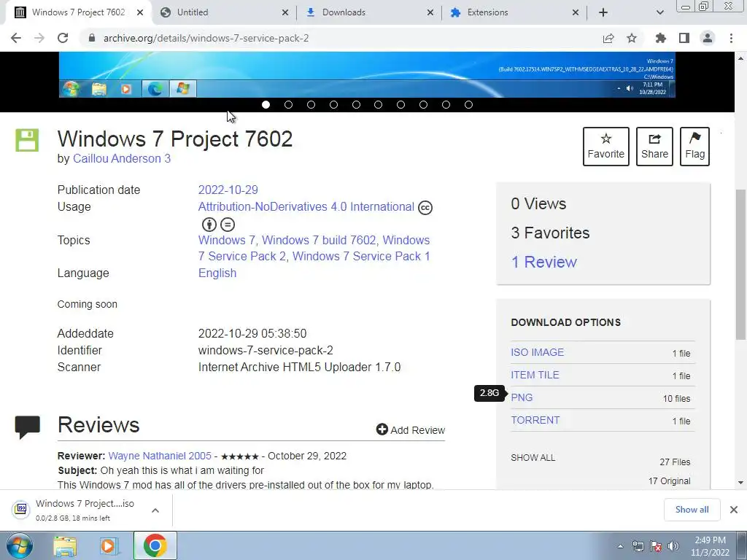Click the speech bubble Reviews icon

27,427
